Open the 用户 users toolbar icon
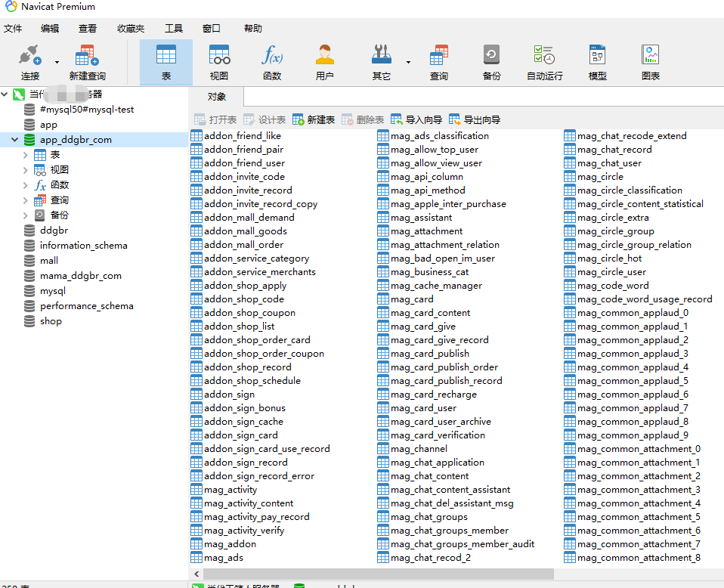The image size is (724, 588). (x=325, y=63)
